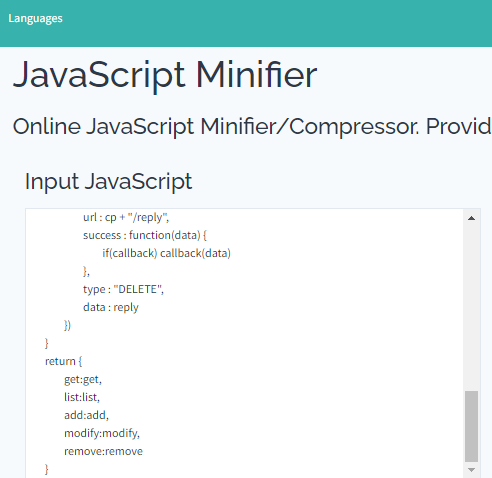Click the line 'get:get,'
This screenshot has height=478, width=492.
[x=83, y=380]
